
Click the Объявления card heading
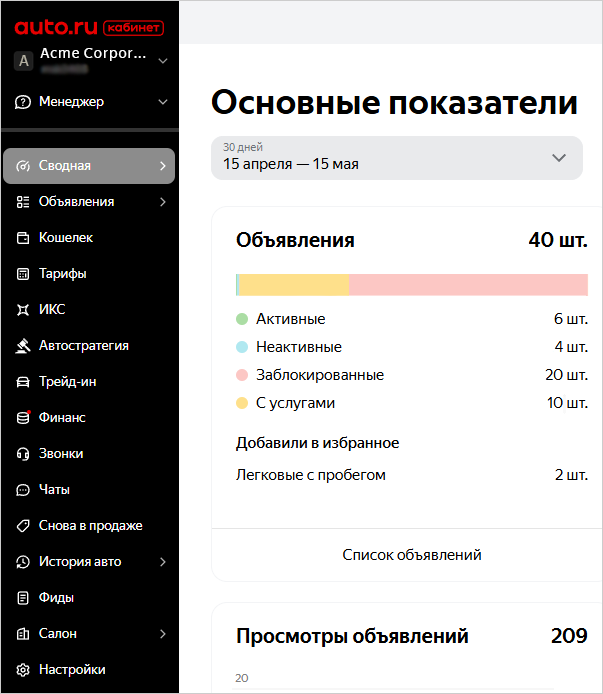click(x=295, y=240)
